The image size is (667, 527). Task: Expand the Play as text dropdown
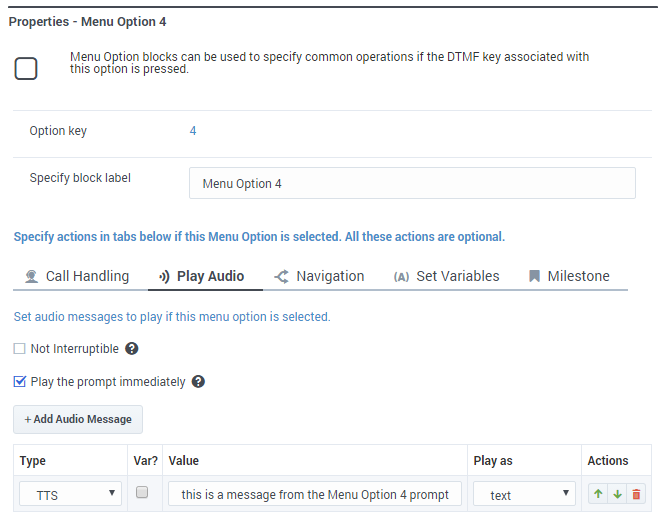tap(524, 494)
